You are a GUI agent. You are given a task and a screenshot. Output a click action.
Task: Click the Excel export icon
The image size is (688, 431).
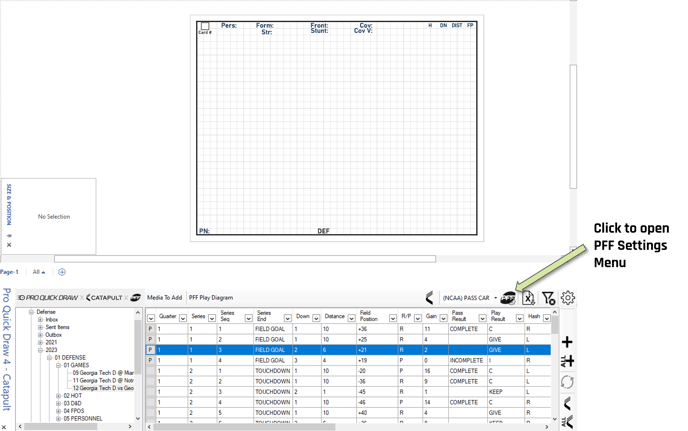click(x=528, y=298)
